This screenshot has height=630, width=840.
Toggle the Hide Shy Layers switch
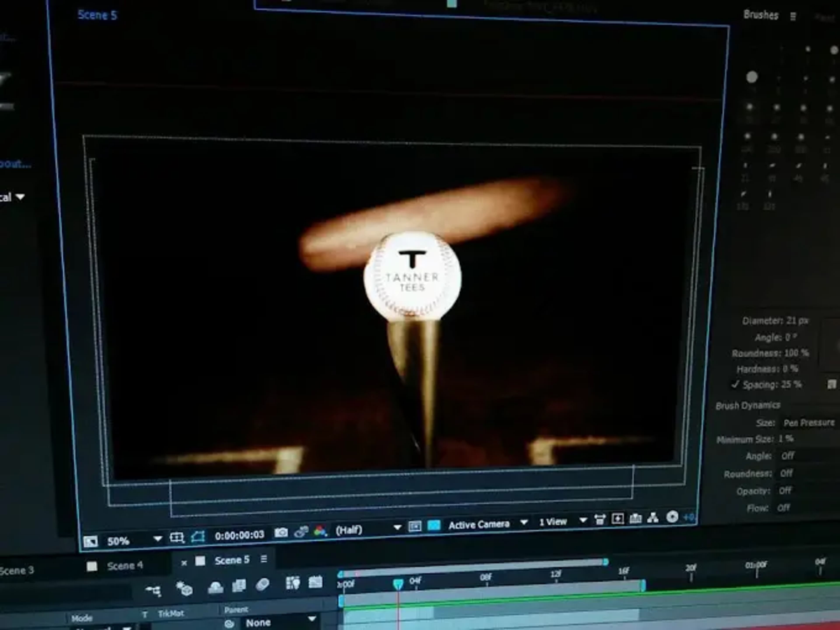[215, 588]
